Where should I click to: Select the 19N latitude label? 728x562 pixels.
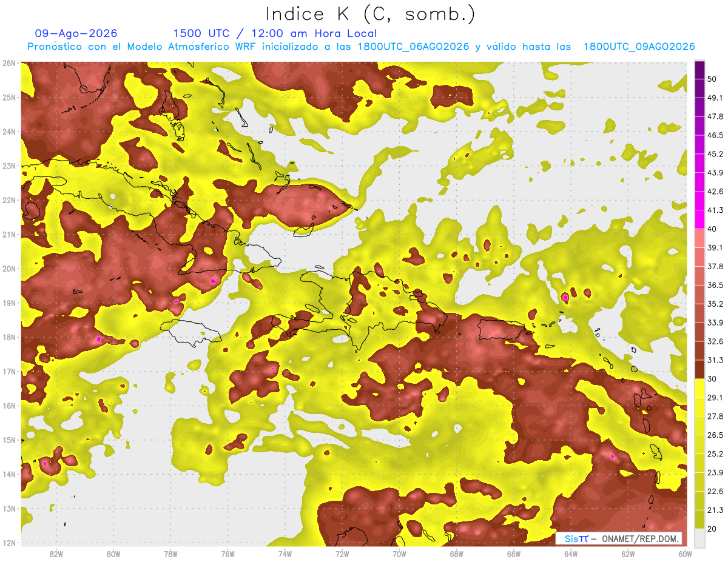point(8,303)
